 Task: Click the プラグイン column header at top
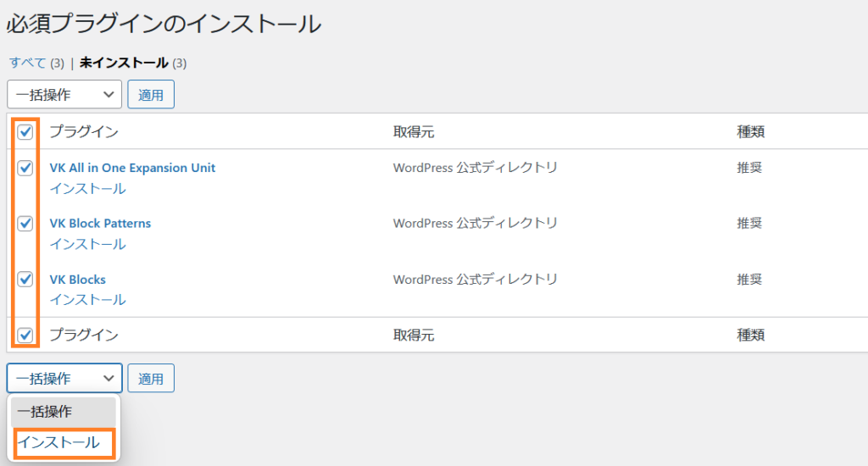tap(83, 132)
